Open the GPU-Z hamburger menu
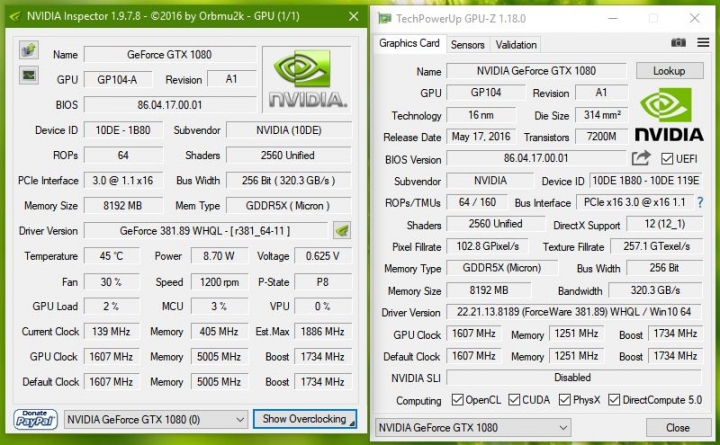The image size is (720, 445). [703, 43]
